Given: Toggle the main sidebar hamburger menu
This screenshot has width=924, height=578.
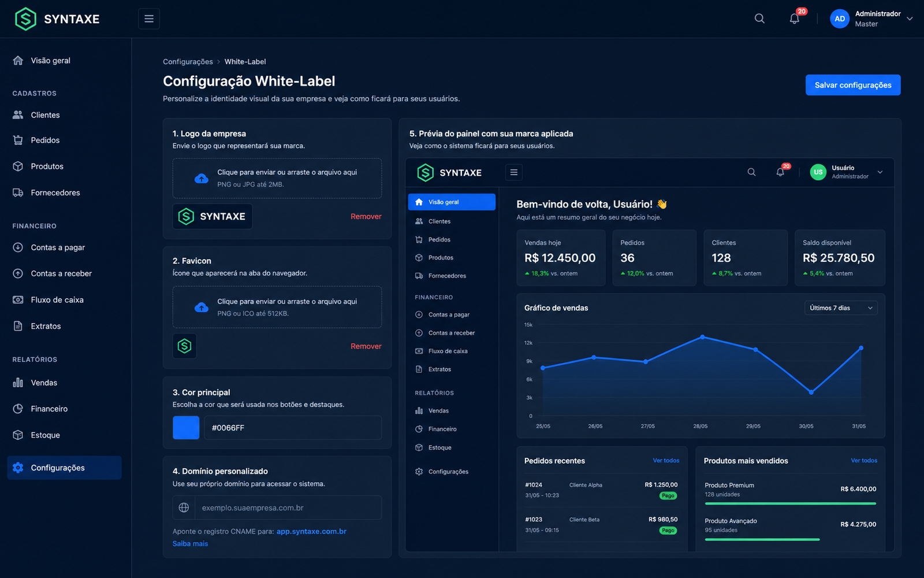Looking at the screenshot, I should point(149,19).
